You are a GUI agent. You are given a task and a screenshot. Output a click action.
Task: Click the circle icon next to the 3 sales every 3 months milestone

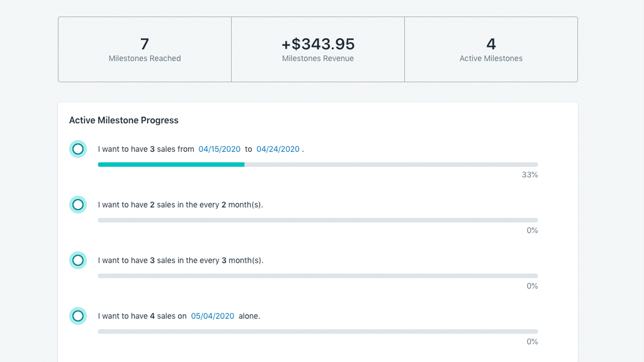pyautogui.click(x=78, y=260)
